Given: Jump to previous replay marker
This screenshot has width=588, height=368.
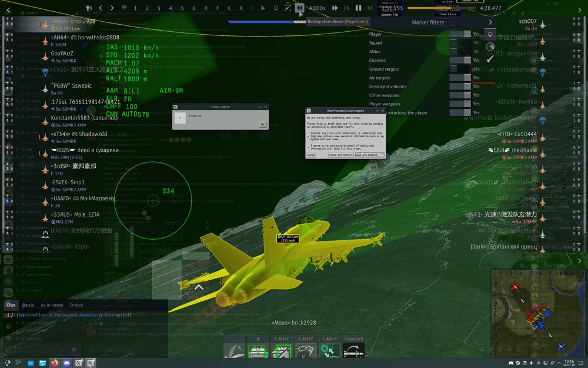Looking at the screenshot, I should pyautogui.click(x=346, y=8).
